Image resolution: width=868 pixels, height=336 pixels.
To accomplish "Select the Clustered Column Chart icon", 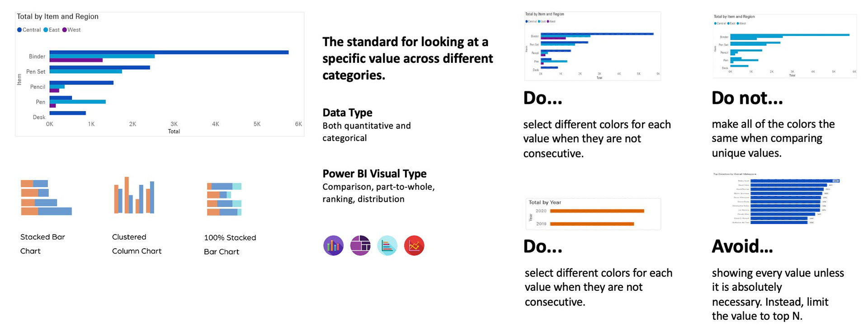I will 134,195.
